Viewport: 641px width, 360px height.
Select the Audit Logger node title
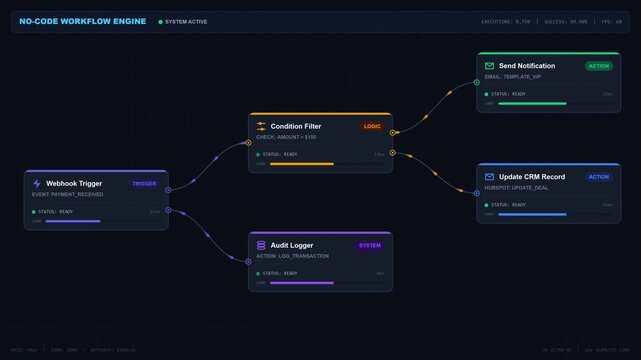coord(292,245)
